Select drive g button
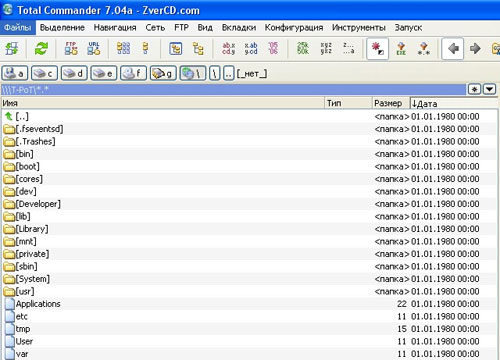The height and width of the screenshot is (360, 500). point(163,73)
